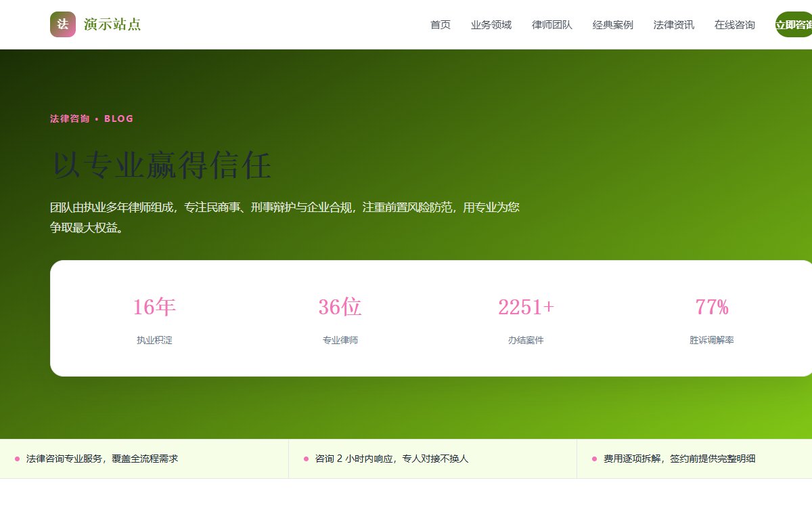The height and width of the screenshot is (508, 812).
Task: Click the 法 logo icon
Action: (x=63, y=24)
